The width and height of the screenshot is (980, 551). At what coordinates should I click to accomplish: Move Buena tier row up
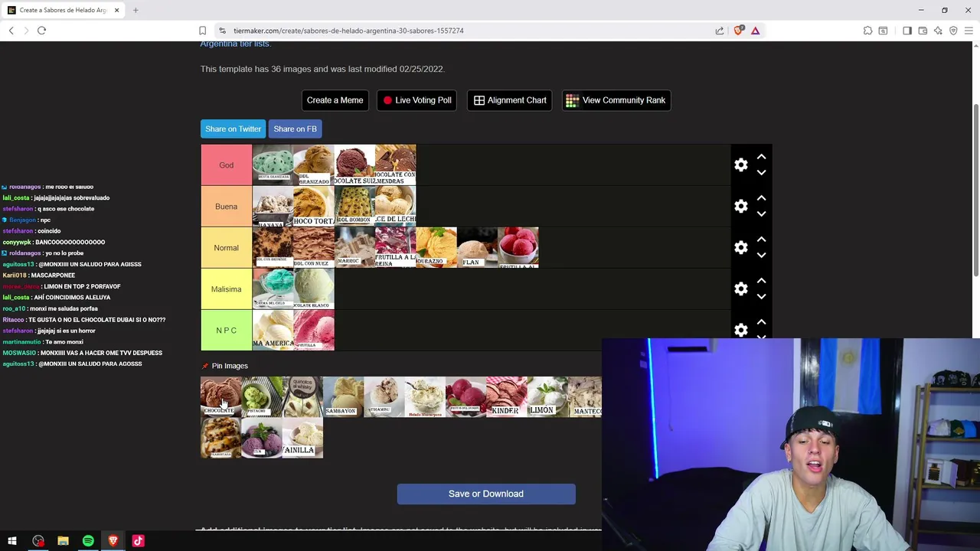(x=761, y=198)
